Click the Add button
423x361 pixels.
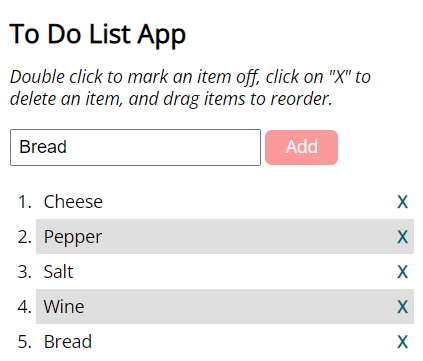[301, 147]
